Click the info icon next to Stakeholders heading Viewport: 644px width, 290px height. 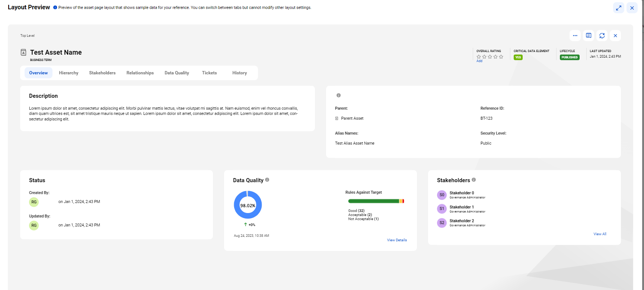pos(474,180)
